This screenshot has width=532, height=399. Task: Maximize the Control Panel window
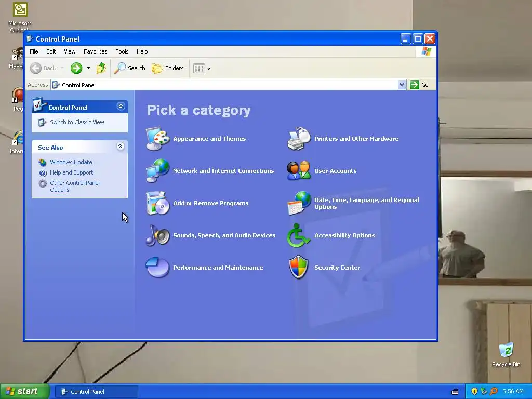[418, 38]
